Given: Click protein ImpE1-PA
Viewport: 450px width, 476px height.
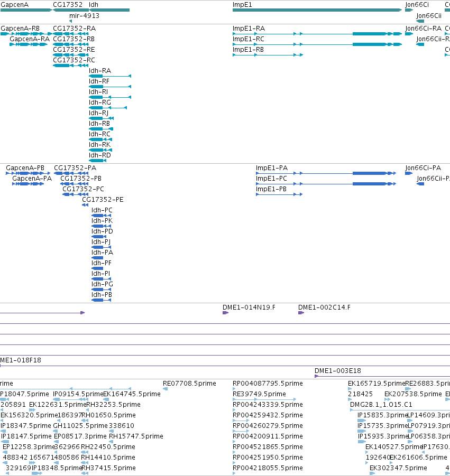Looking at the screenshot, I should (x=326, y=173).
